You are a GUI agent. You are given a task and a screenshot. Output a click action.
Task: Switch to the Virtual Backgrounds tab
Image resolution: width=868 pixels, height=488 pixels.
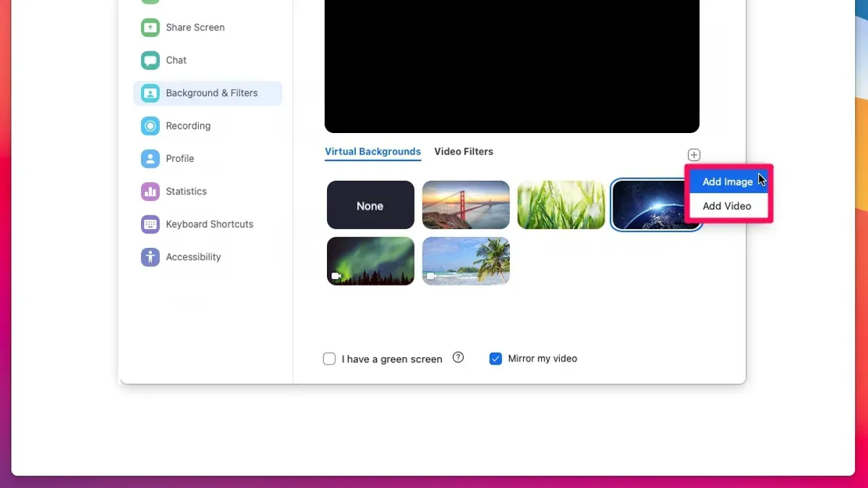point(373,152)
